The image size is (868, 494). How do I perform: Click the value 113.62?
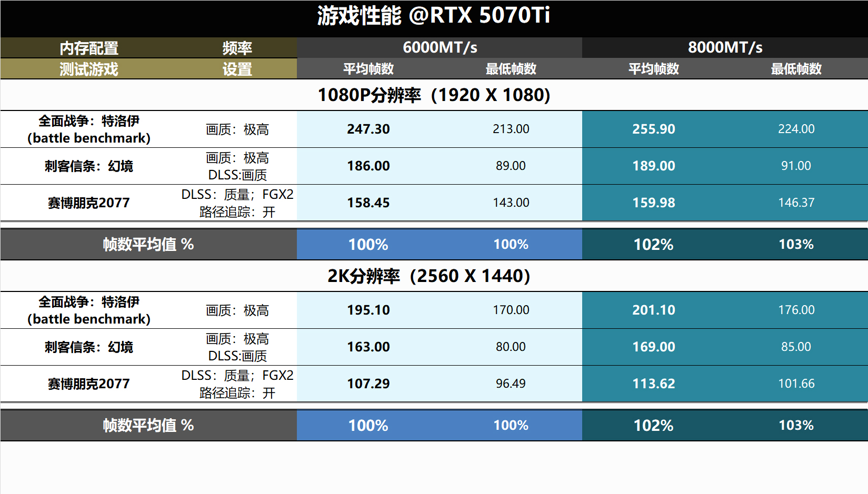click(x=654, y=384)
